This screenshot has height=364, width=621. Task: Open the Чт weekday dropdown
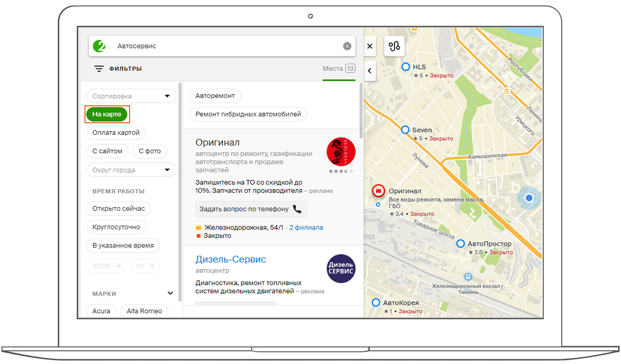(x=145, y=266)
